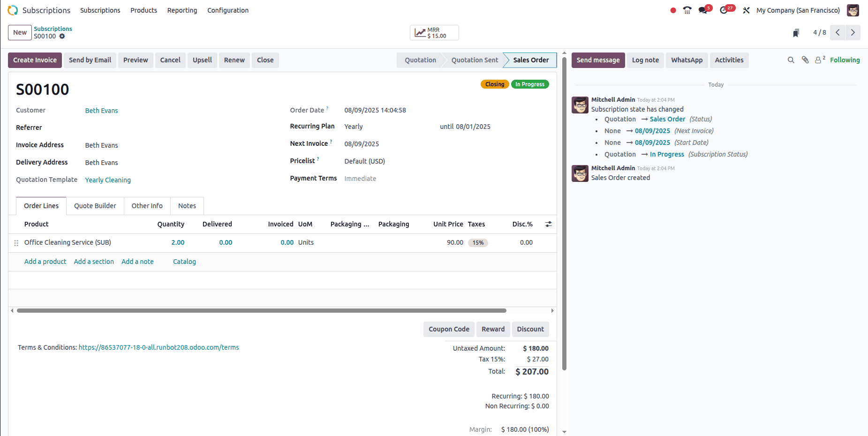Go to the next record arrow
Screen dimensions: 868x436
point(853,32)
